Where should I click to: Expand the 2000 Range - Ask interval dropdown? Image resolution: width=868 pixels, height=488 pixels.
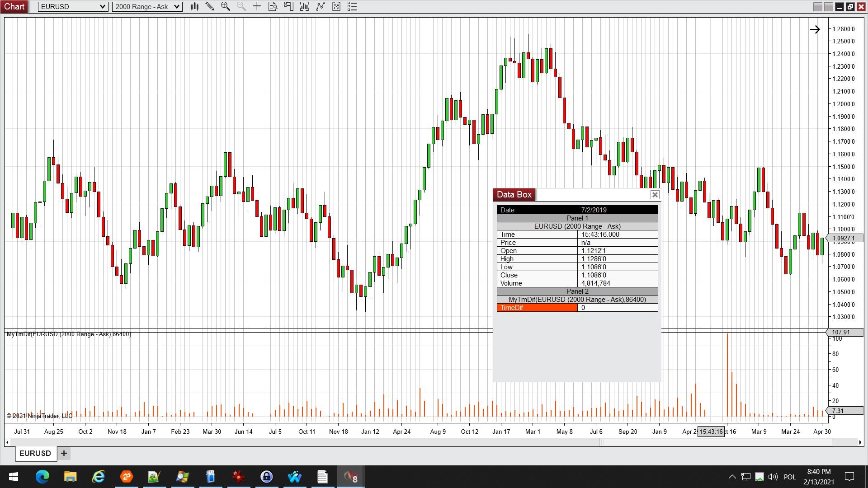(177, 6)
